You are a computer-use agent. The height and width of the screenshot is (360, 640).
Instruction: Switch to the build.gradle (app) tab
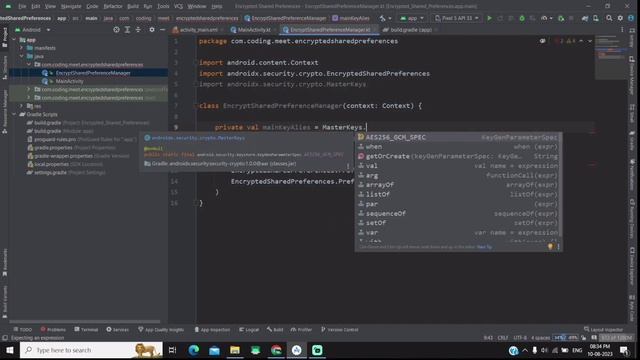[x=410, y=30]
